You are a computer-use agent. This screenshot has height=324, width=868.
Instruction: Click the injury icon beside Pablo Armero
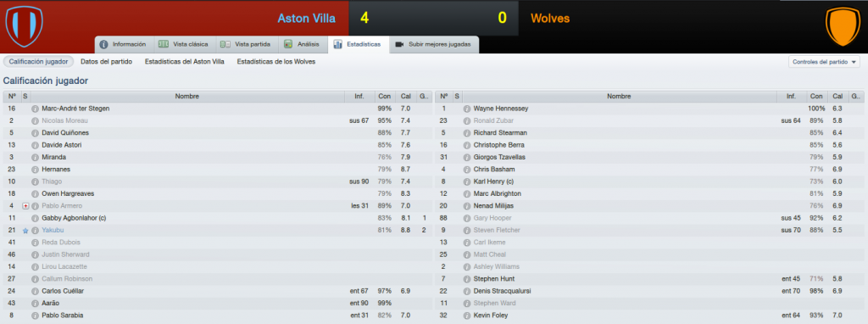click(25, 206)
